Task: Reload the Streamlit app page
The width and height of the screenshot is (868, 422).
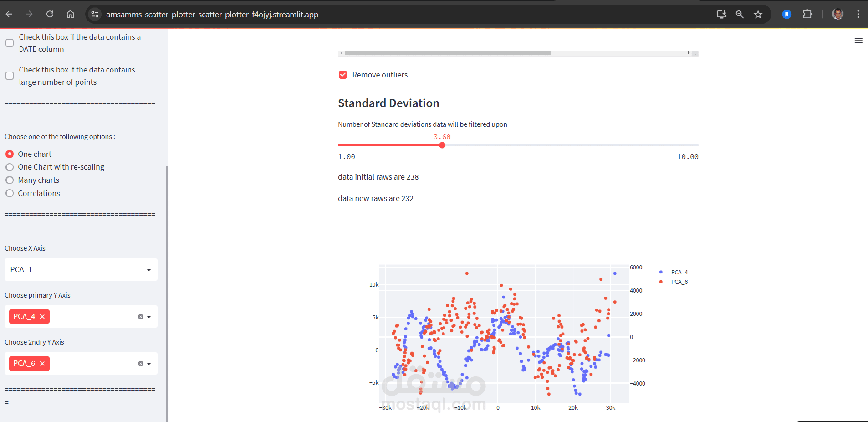Action: [50, 14]
